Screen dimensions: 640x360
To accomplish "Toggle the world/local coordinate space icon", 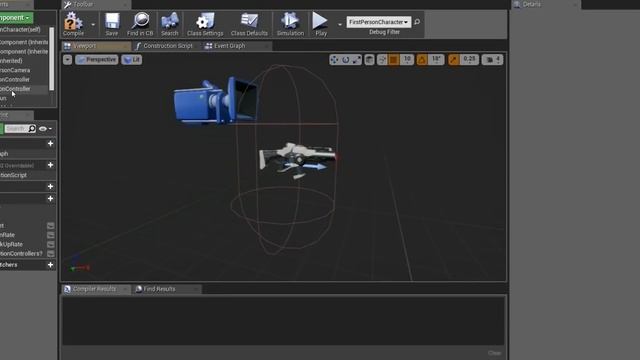I will (x=369, y=60).
